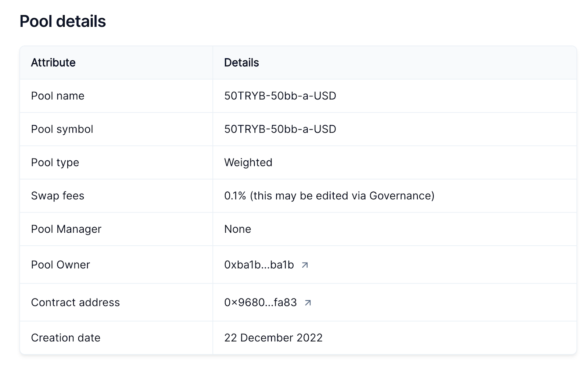This screenshot has width=588, height=367.
Task: Click the Pool Manager attribute label
Action: click(66, 229)
